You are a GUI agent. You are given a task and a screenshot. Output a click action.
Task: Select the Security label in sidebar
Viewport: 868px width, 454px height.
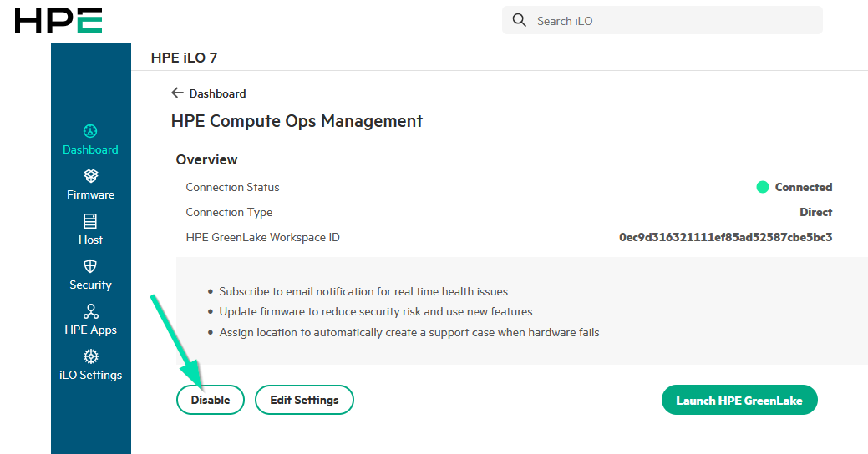point(91,285)
